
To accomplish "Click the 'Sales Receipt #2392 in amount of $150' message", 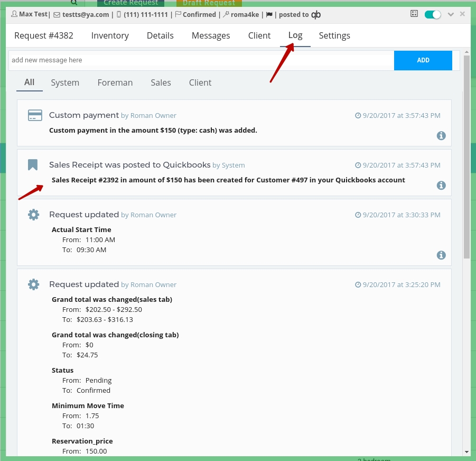I will click(228, 180).
